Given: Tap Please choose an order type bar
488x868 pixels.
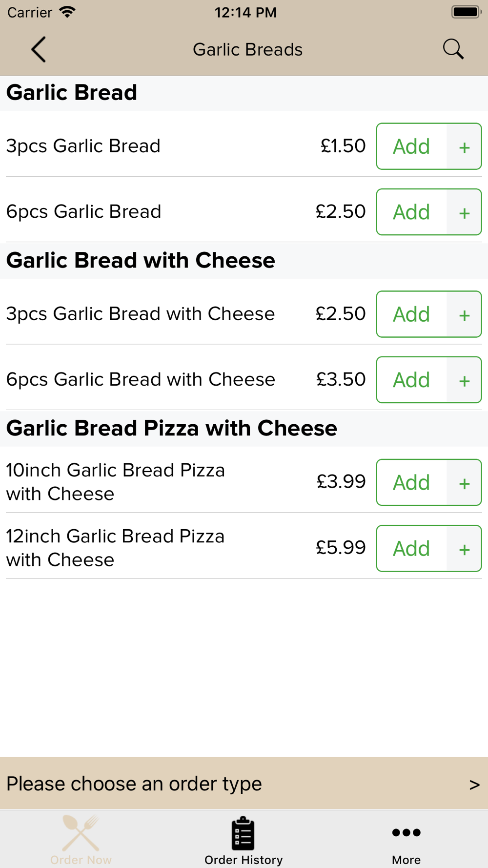Looking at the screenshot, I should tap(244, 784).
